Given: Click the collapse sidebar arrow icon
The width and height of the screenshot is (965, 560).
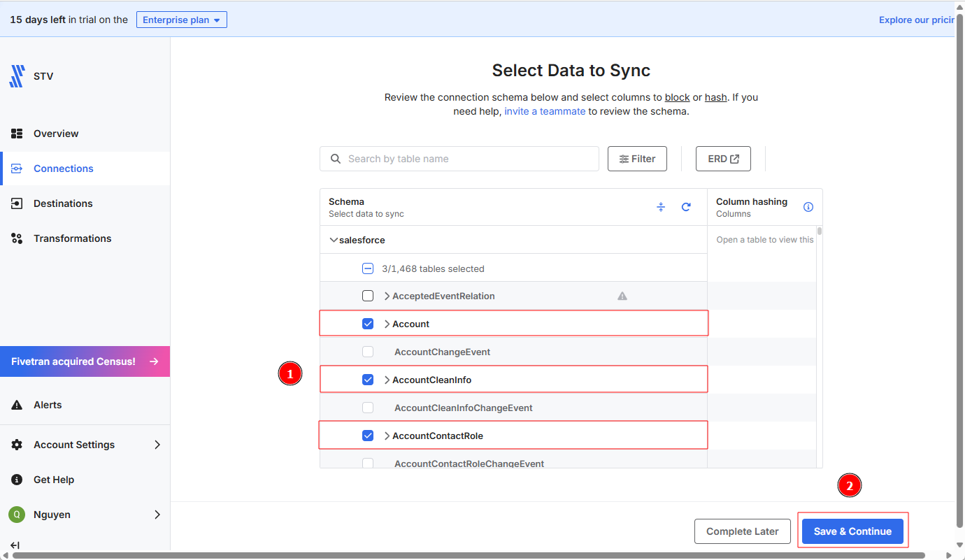Looking at the screenshot, I should (15, 545).
